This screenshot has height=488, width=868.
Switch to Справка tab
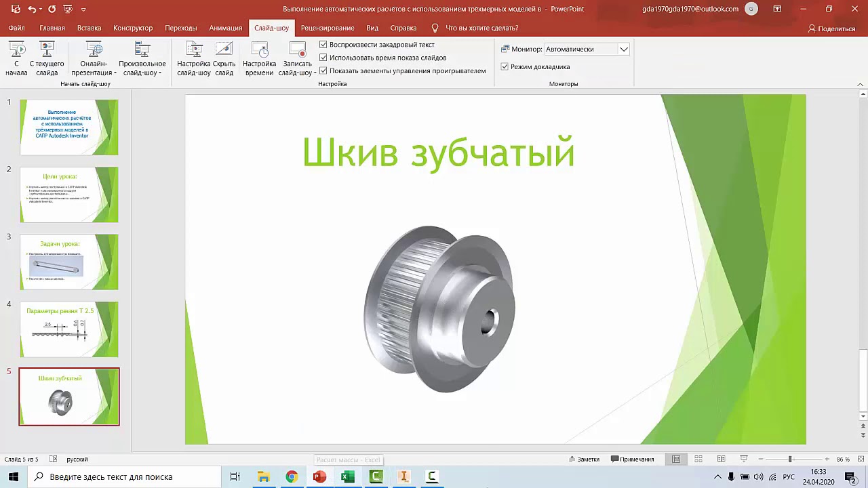(x=403, y=28)
